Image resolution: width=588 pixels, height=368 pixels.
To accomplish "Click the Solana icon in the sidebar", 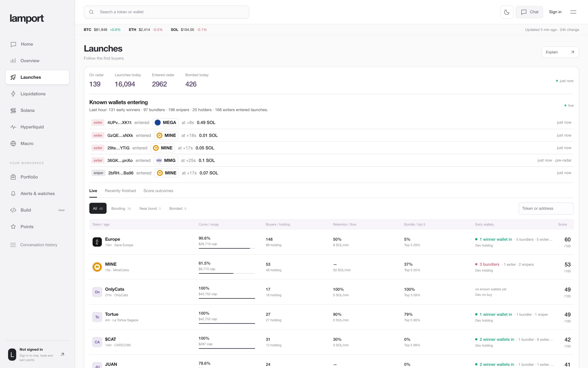I will coord(13,110).
